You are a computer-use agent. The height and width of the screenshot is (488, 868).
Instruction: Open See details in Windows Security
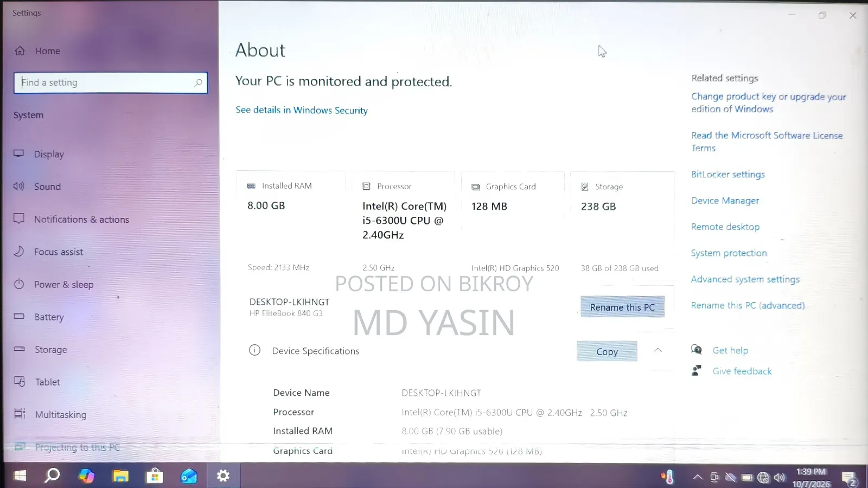click(302, 110)
